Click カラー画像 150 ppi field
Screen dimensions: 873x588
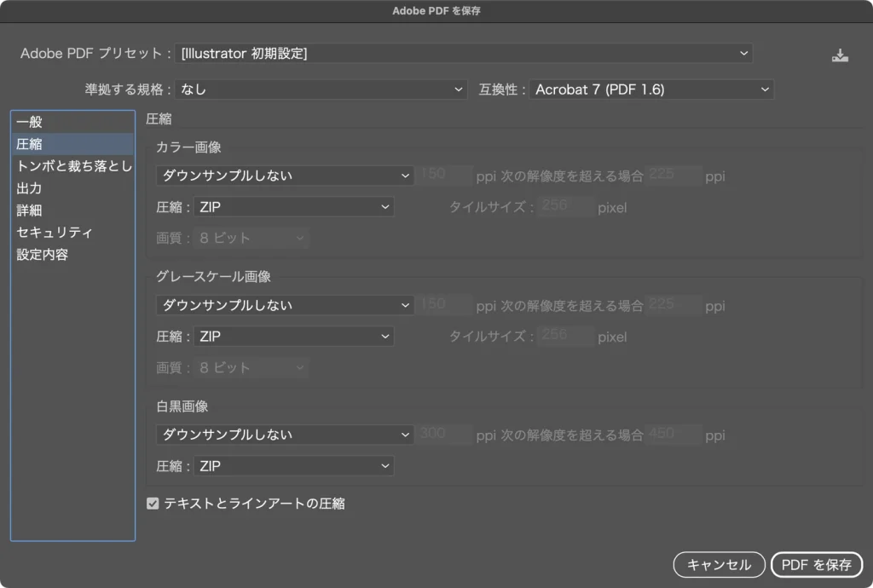444,176
